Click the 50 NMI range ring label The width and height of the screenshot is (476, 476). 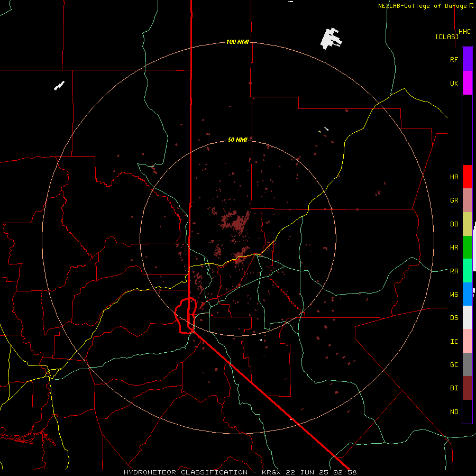point(237,140)
